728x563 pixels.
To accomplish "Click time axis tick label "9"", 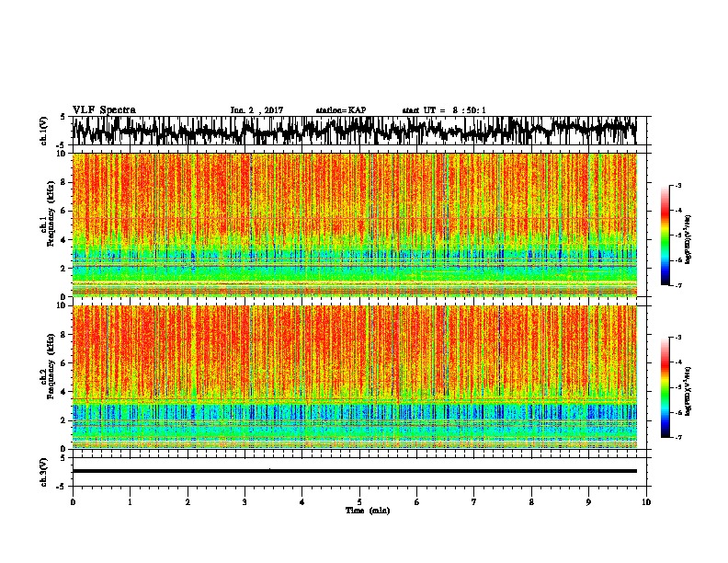I will 588,502.
